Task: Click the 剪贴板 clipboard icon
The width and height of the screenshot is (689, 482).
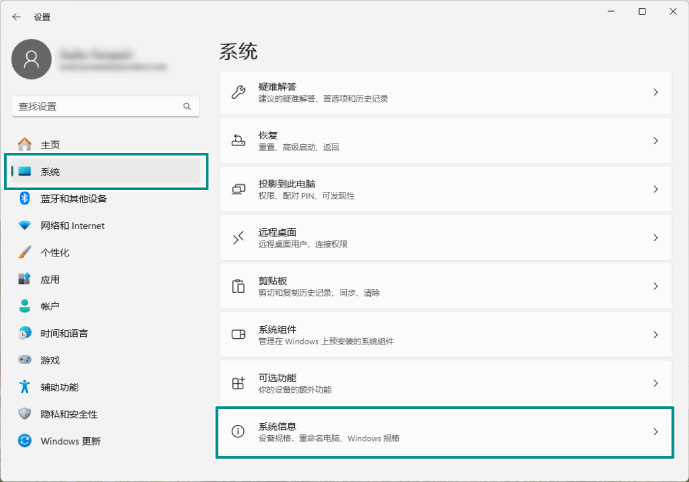Action: pyautogui.click(x=238, y=286)
